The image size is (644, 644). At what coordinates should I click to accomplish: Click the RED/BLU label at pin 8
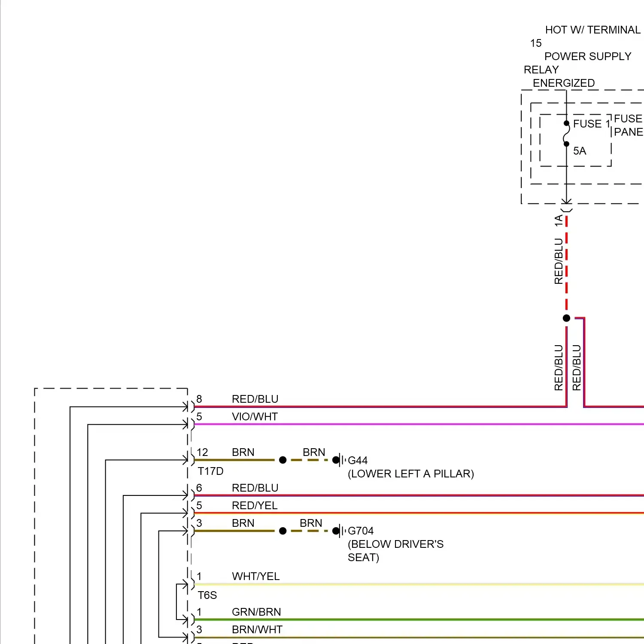(x=255, y=399)
